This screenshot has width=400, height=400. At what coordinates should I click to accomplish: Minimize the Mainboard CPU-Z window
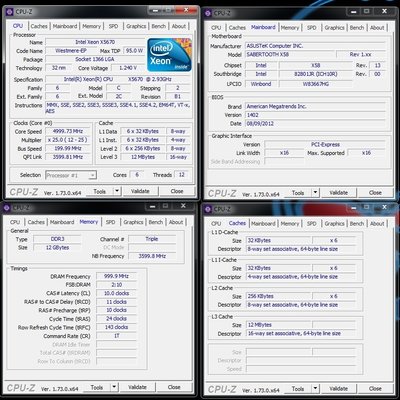tap(354, 12)
